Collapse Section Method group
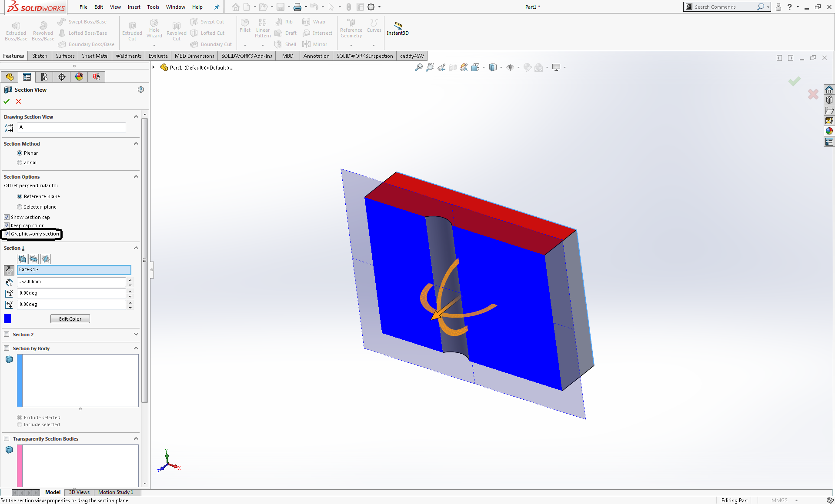This screenshot has width=835, height=504. [136, 143]
